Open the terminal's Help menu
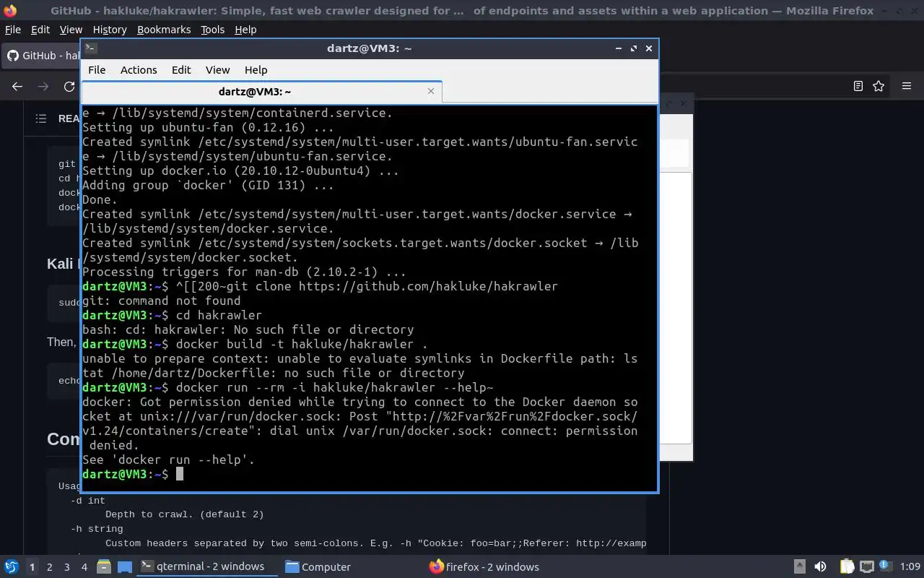924x578 pixels. tap(256, 70)
